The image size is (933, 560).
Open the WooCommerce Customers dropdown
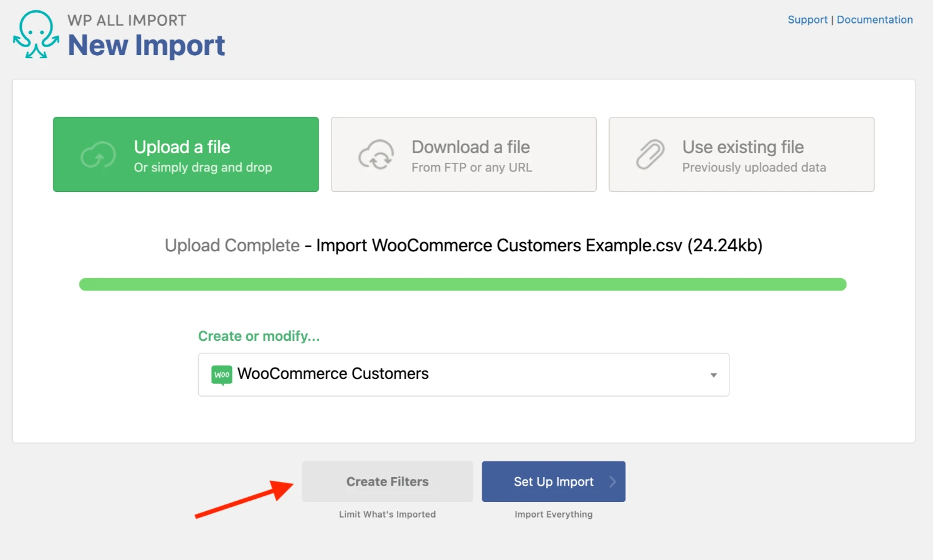(463, 375)
